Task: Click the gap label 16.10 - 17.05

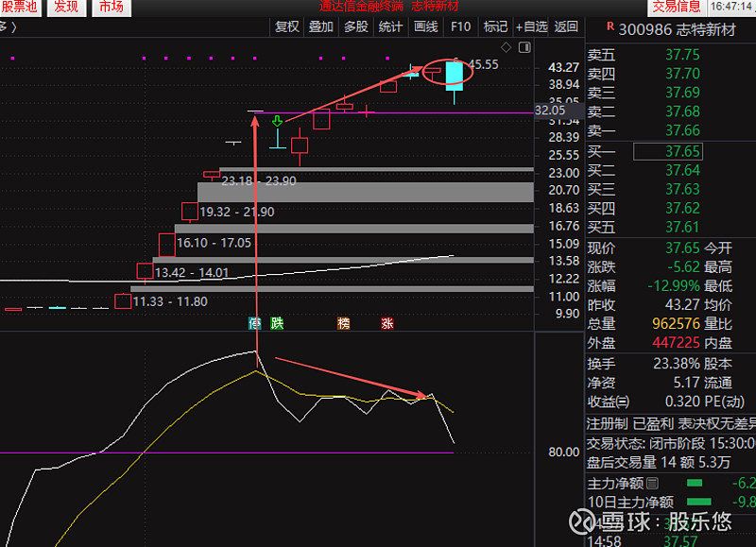Action: 215,243
